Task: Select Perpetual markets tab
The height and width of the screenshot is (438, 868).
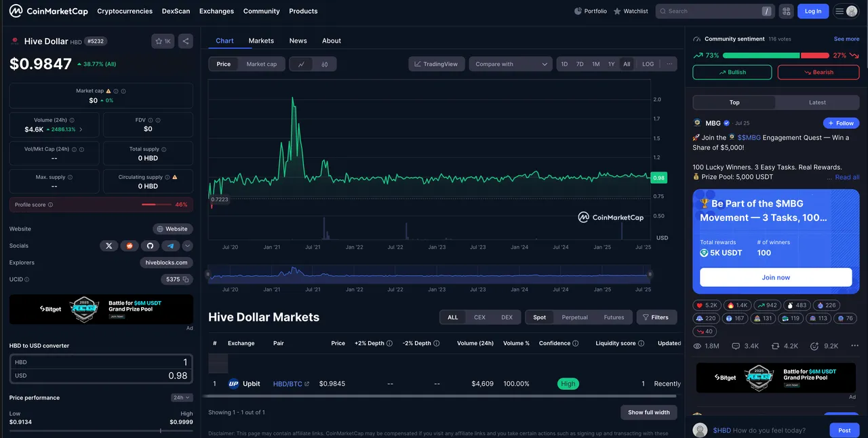Action: point(574,317)
